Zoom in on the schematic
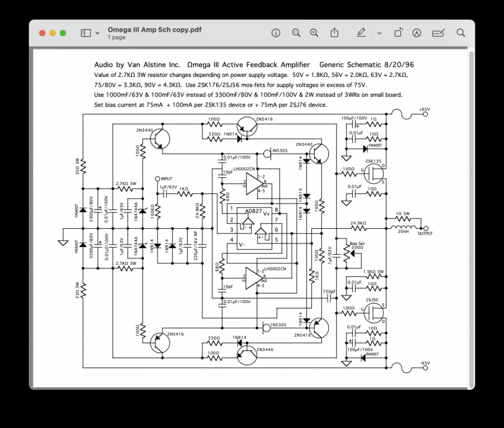Image resolution: width=504 pixels, height=428 pixels. pyautogui.click(x=314, y=33)
